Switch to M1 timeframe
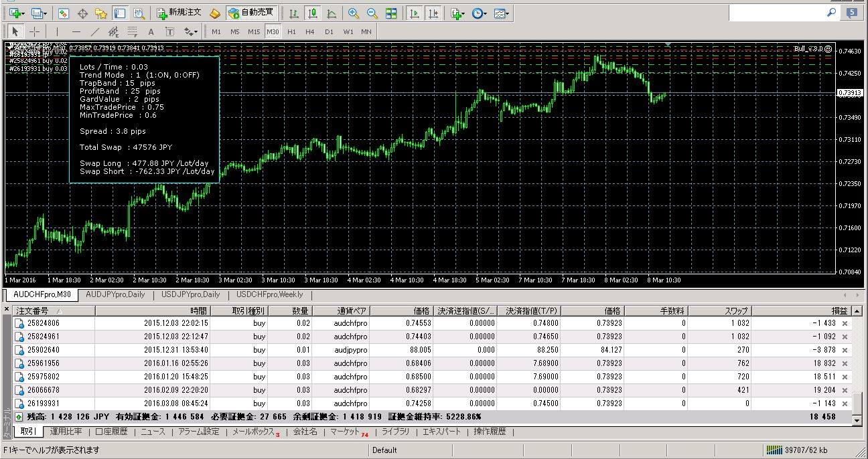This screenshot has width=868, height=459. (216, 31)
